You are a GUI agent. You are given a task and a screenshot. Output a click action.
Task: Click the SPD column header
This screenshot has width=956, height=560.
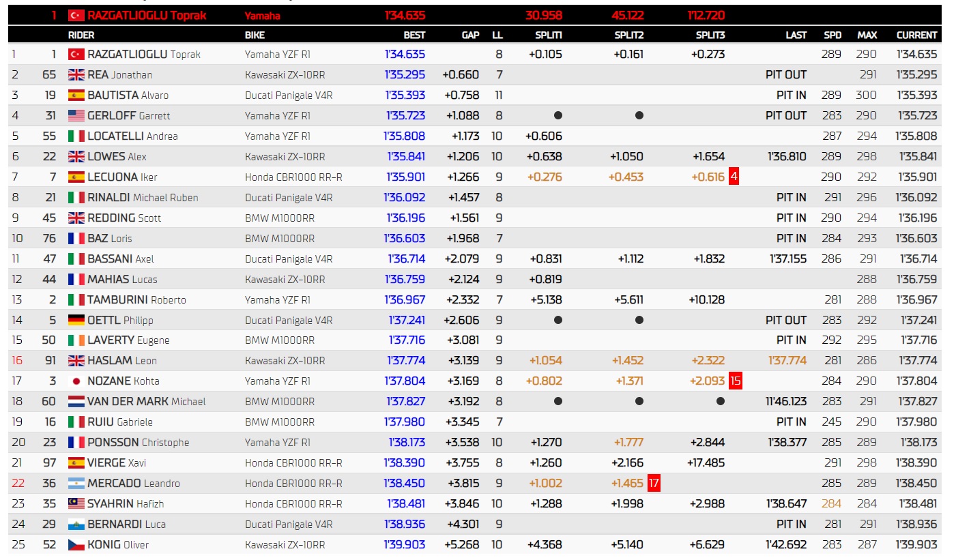click(832, 35)
